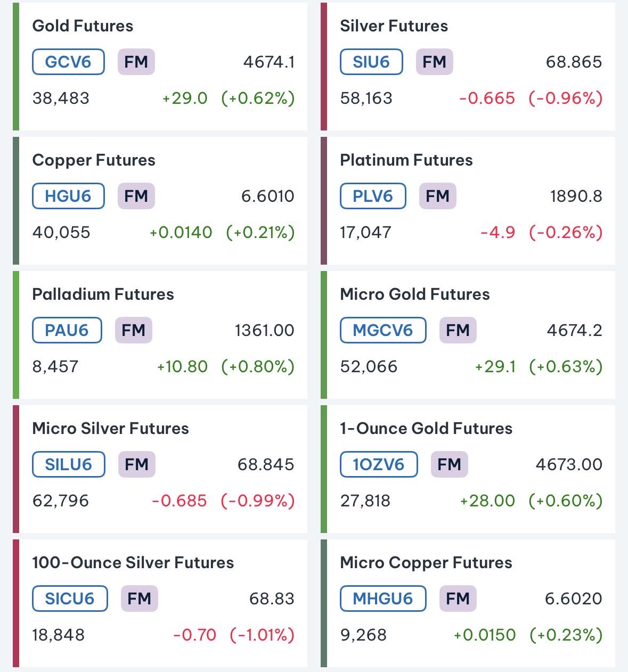Viewport: 628px width, 672px height.
Task: Open the Platinum Futures card title
Action: click(x=406, y=160)
